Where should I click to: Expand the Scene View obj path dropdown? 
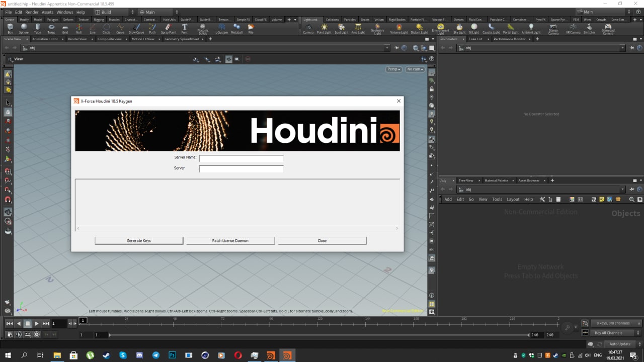387,48
